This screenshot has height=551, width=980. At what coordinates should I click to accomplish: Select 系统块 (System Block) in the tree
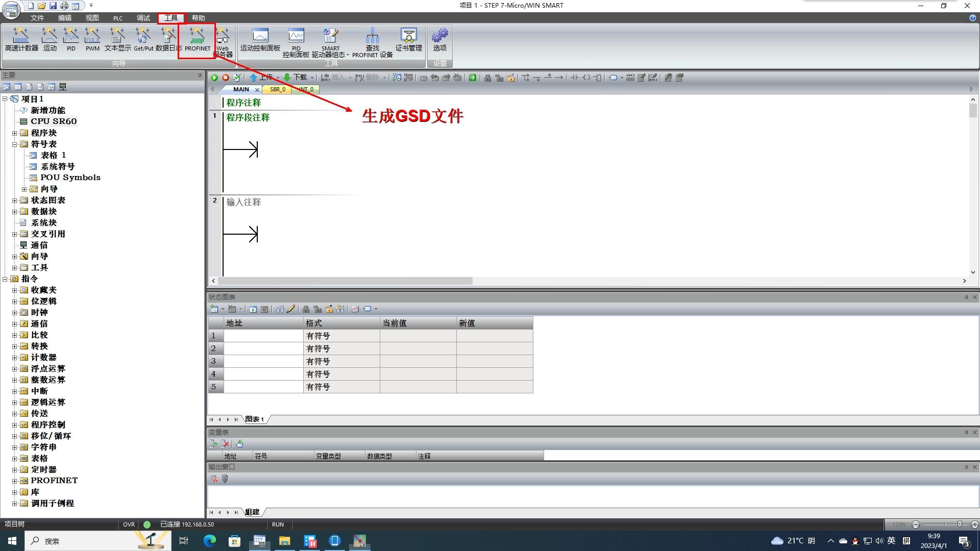click(43, 223)
